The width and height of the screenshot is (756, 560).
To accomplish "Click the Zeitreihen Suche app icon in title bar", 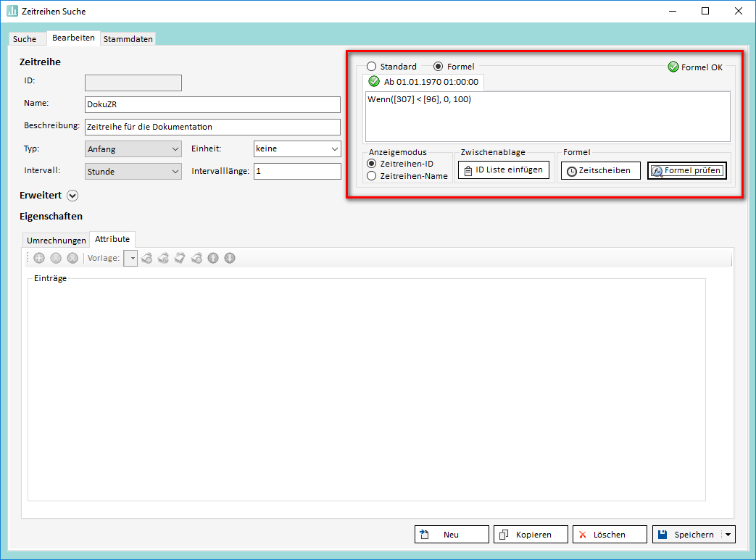I will pos(12,12).
